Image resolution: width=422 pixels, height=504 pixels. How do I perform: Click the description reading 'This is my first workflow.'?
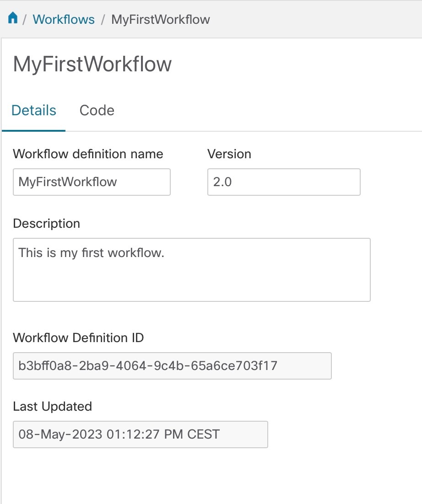(91, 252)
